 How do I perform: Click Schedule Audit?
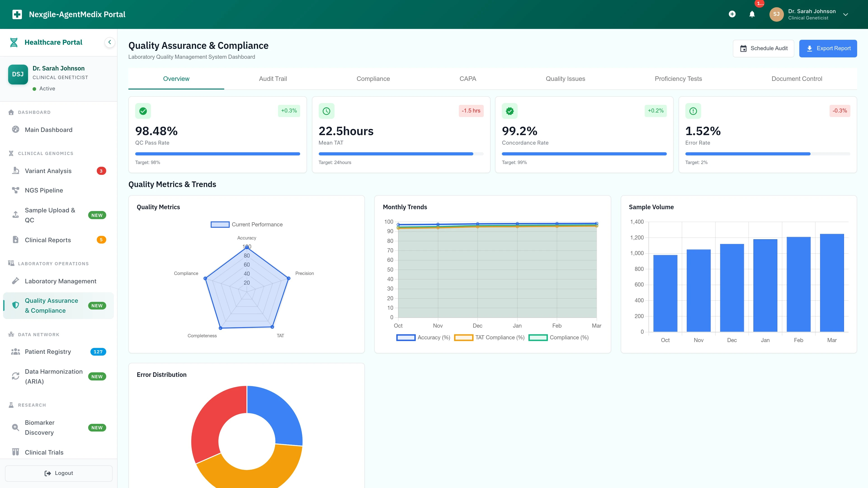coord(763,48)
